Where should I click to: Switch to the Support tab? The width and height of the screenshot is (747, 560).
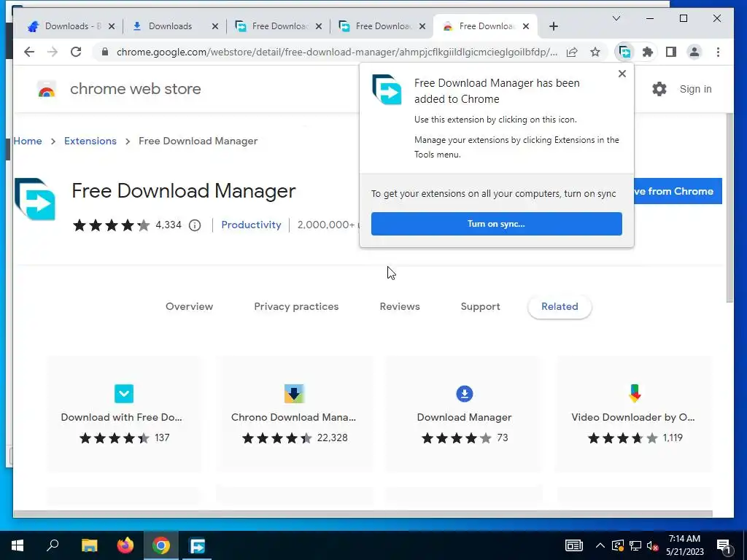(480, 307)
